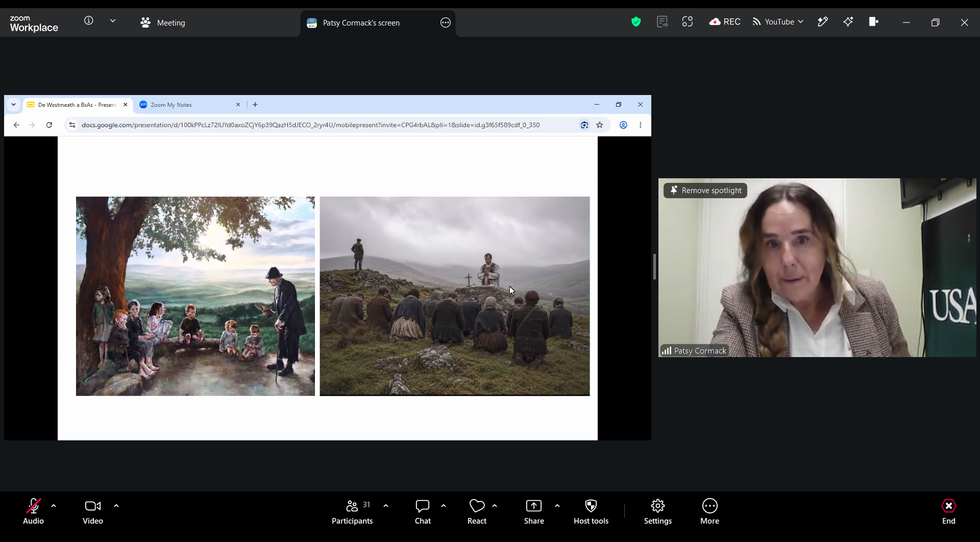Open Chrome's three-dot menu
980x542 pixels.
pyautogui.click(x=641, y=125)
